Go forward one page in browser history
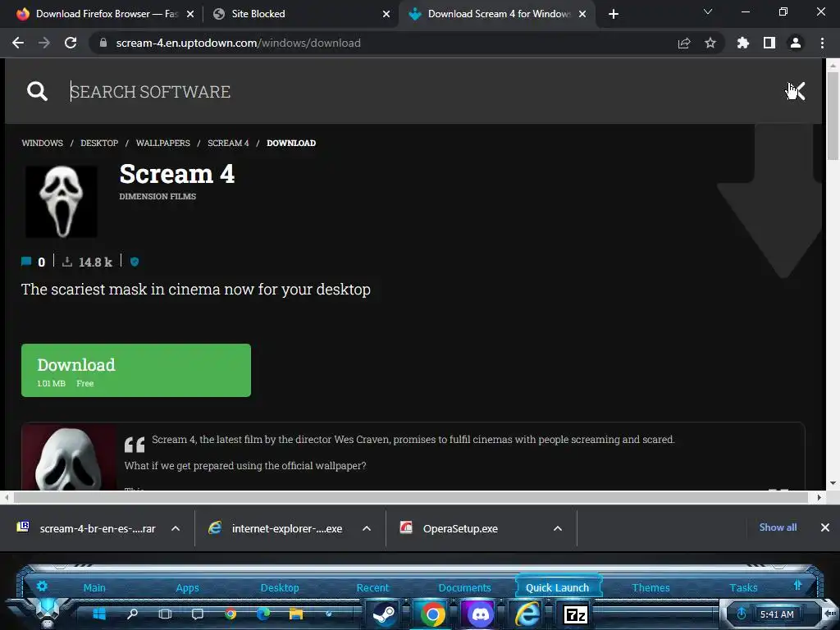840x630 pixels. (44, 43)
